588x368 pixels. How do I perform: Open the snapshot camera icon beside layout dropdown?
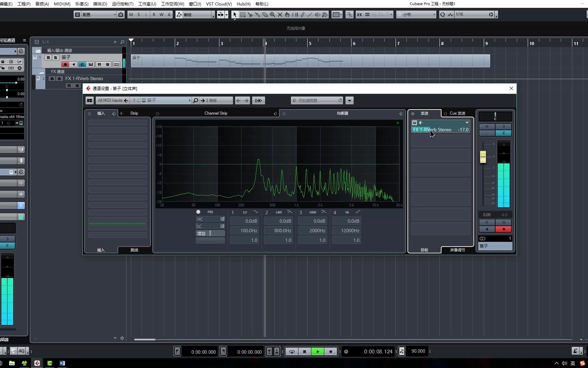coord(121,15)
